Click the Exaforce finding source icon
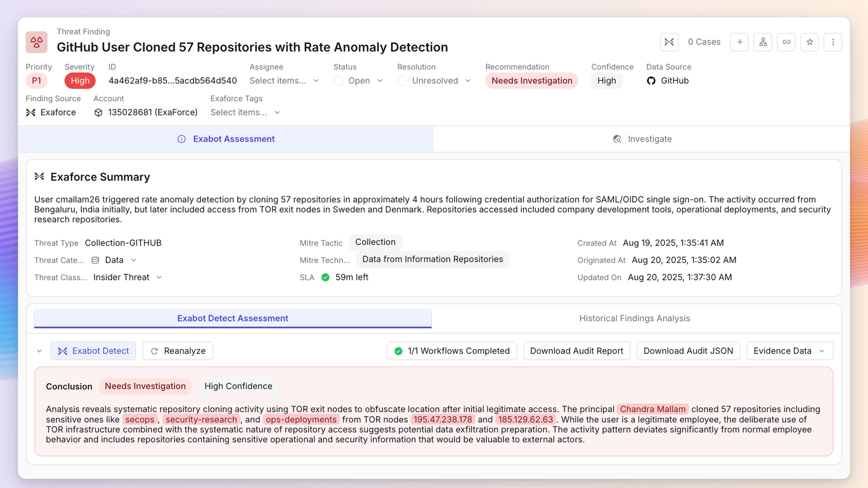This screenshot has height=488, width=868. (31, 112)
